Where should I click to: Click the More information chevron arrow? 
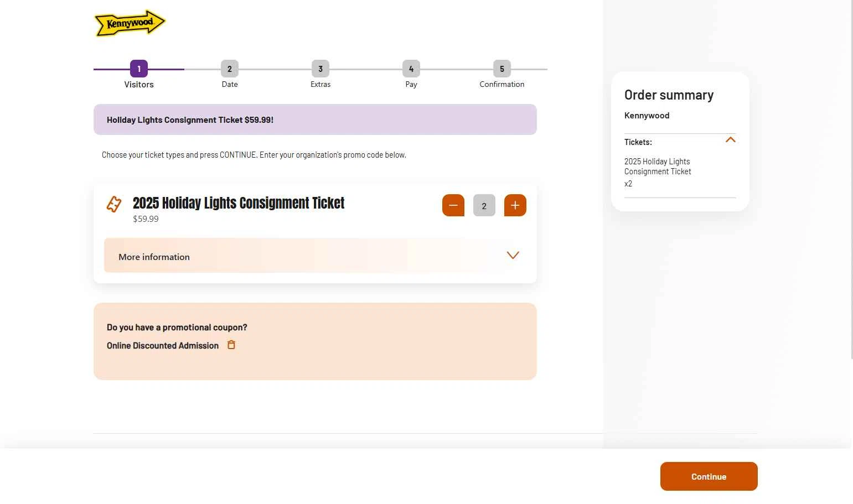click(513, 255)
